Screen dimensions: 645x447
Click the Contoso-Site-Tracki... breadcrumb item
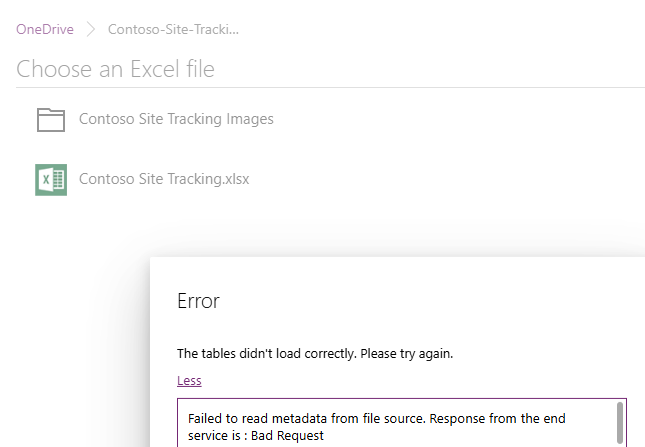(172, 29)
